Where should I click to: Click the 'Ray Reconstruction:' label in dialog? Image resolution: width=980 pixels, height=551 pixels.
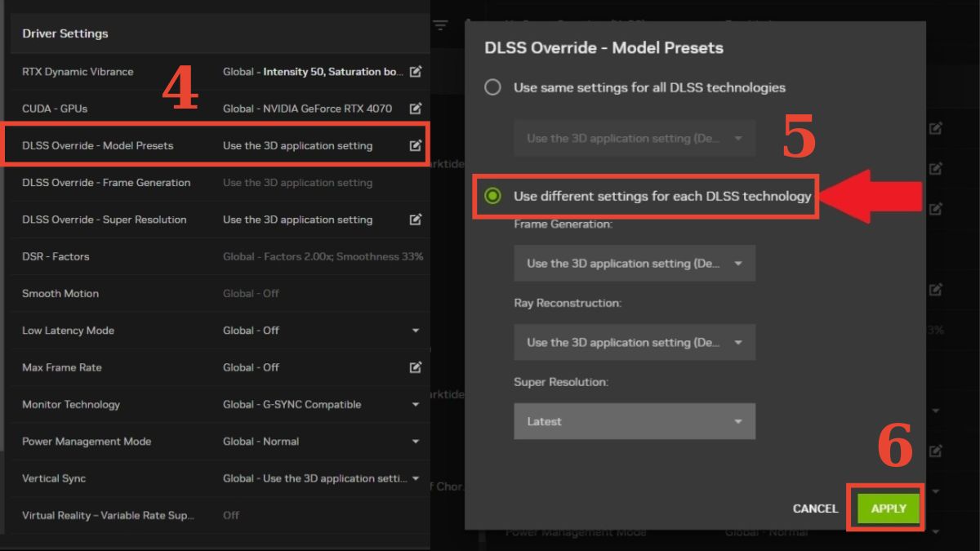(568, 303)
